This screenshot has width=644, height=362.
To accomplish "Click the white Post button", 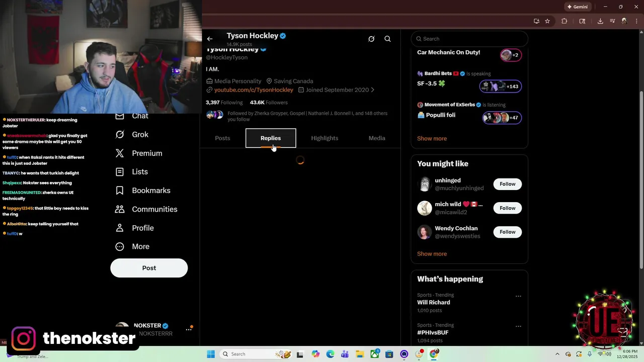I will 149,268.
